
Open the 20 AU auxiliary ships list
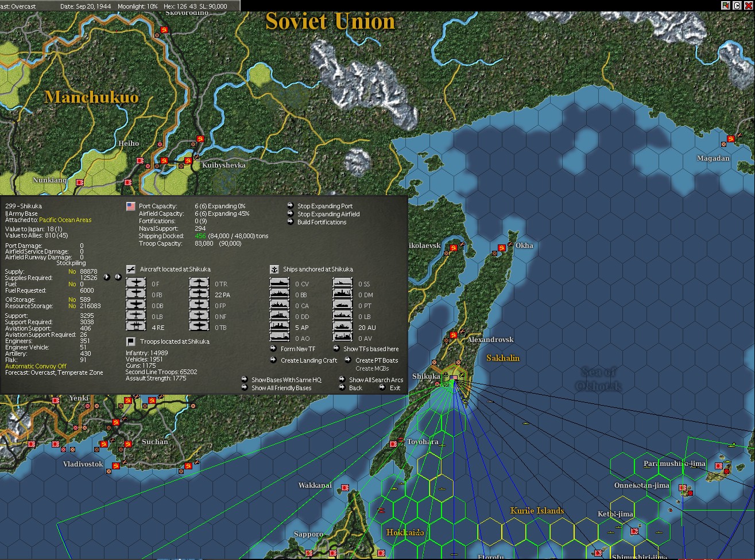(x=343, y=327)
